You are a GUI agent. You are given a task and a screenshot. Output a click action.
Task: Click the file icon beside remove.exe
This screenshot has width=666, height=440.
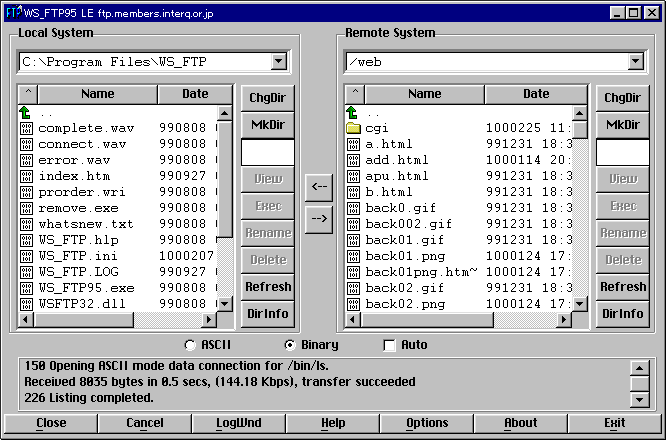point(26,209)
